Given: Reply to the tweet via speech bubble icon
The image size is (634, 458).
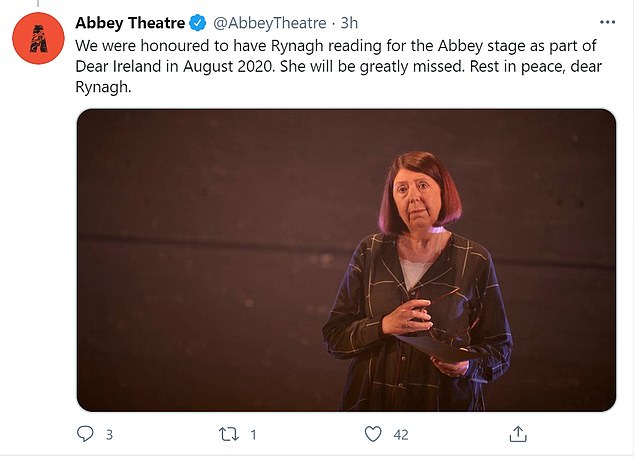Looking at the screenshot, I should pos(85,434).
